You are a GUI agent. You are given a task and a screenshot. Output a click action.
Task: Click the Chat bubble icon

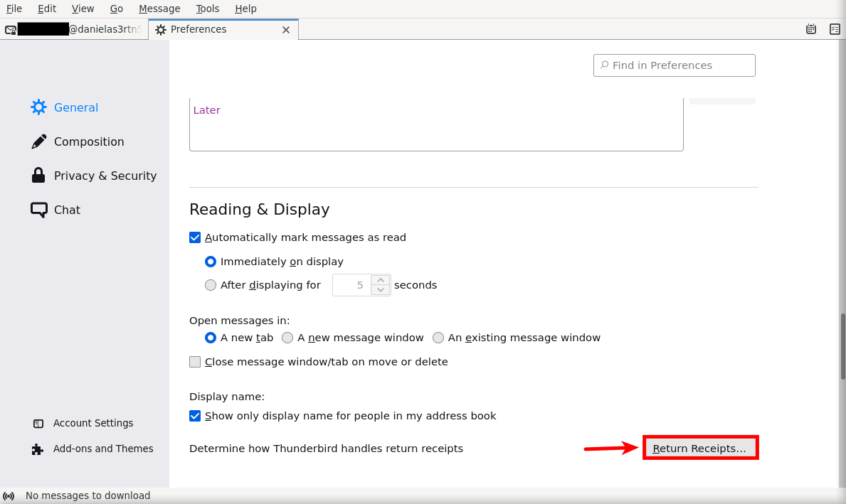pyautogui.click(x=38, y=210)
